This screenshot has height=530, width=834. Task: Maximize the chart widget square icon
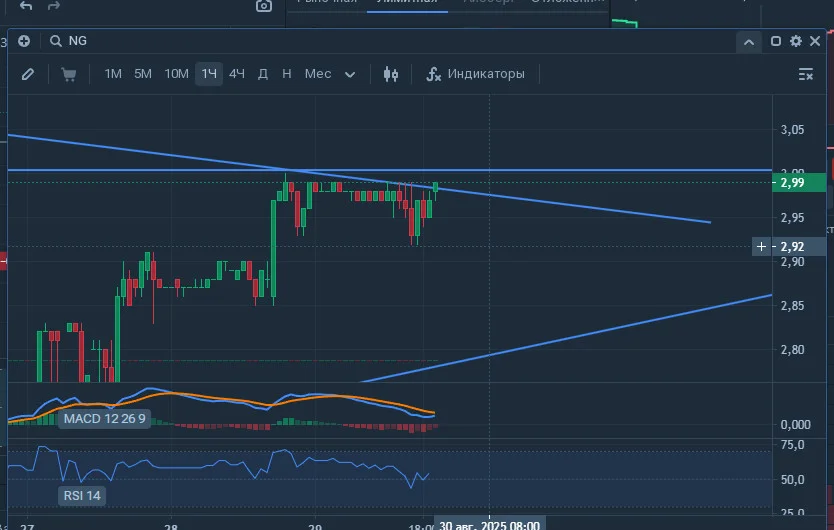775,41
